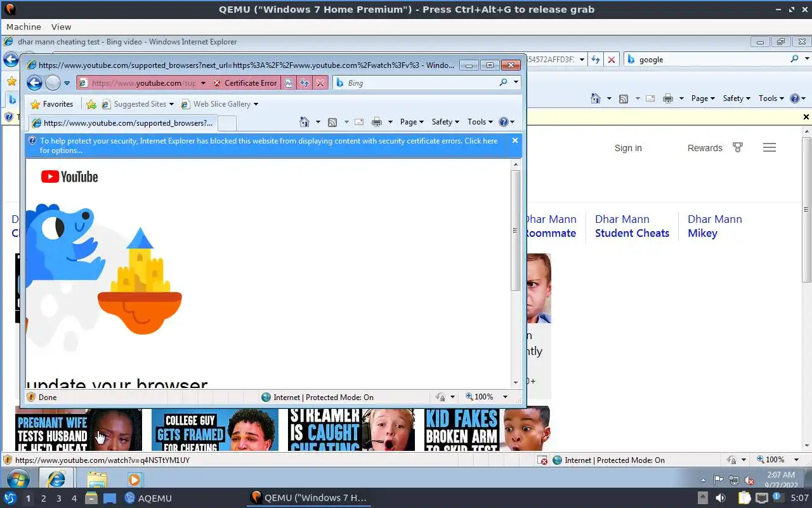812x508 pixels.
Task: Click Stop button in Bing window address bar
Action: [x=611, y=59]
